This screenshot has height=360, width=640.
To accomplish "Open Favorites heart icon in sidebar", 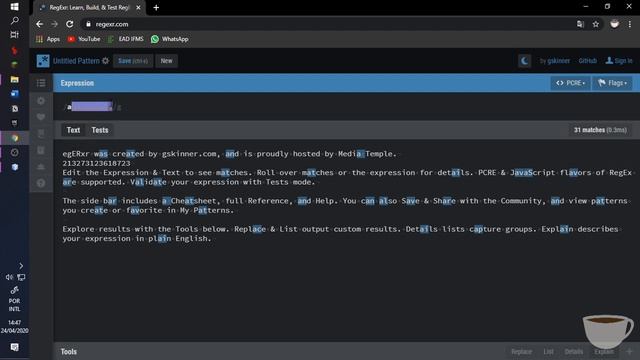I will 41,117.
